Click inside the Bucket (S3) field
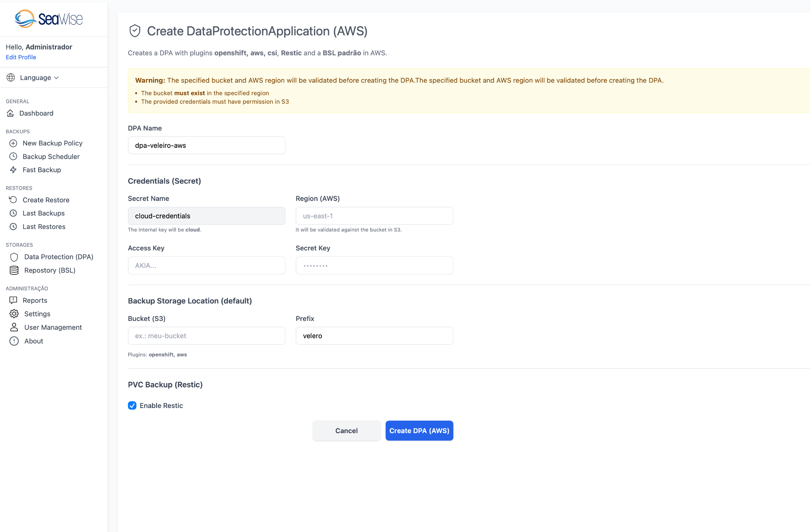This screenshot has height=532, width=811. pos(206,335)
